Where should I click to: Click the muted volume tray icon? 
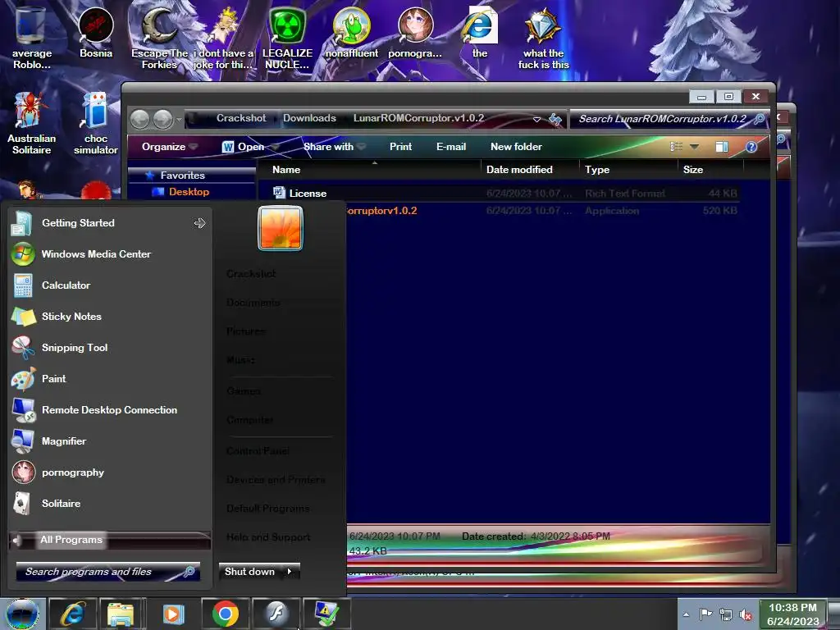(745, 614)
